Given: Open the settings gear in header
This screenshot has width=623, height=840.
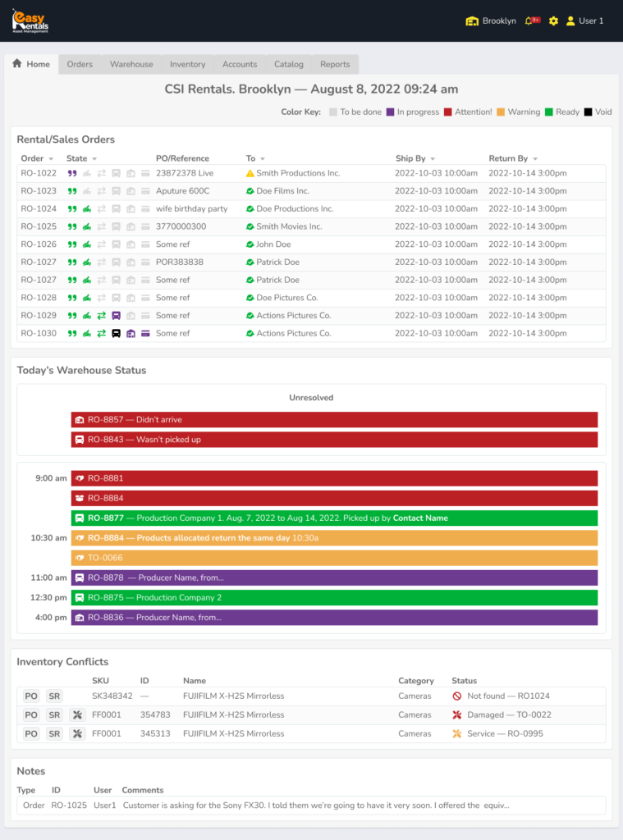Looking at the screenshot, I should [553, 21].
